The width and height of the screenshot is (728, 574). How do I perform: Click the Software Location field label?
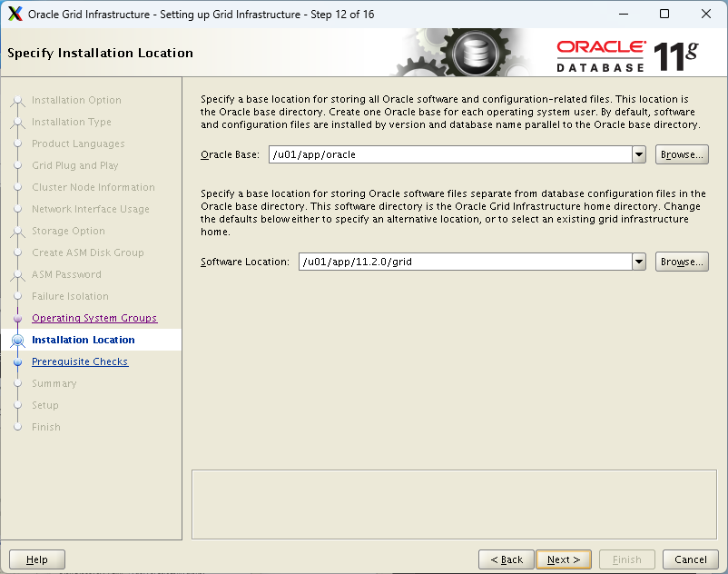[245, 262]
